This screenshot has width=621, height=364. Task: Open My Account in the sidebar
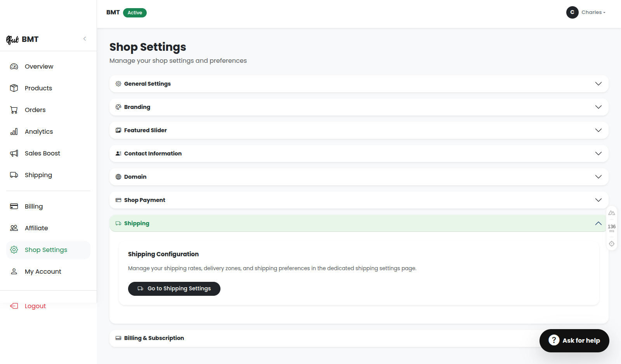click(x=48, y=271)
